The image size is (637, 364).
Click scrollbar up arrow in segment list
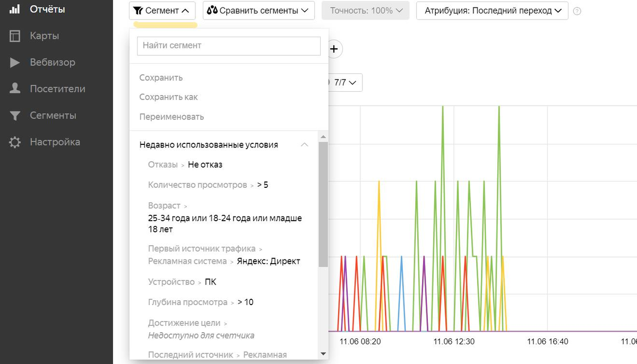pyautogui.click(x=323, y=137)
